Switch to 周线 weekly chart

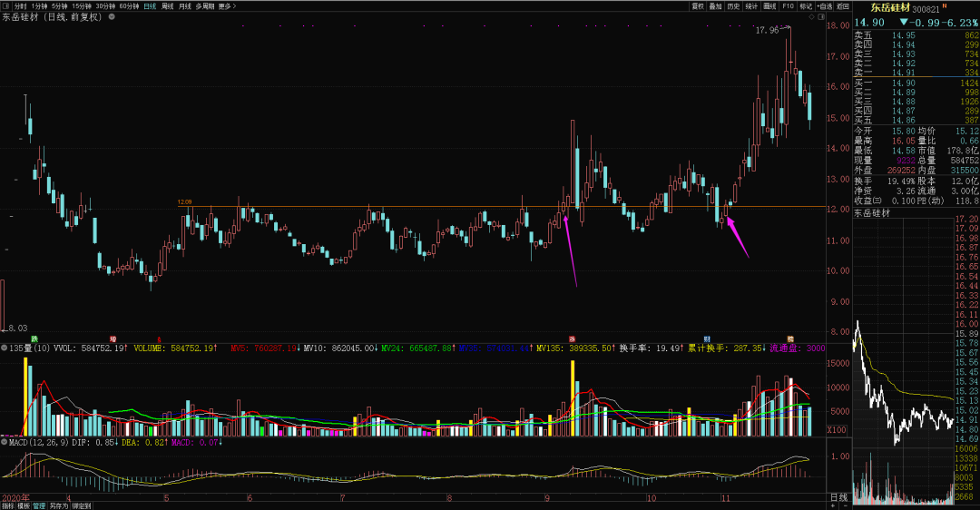168,5
